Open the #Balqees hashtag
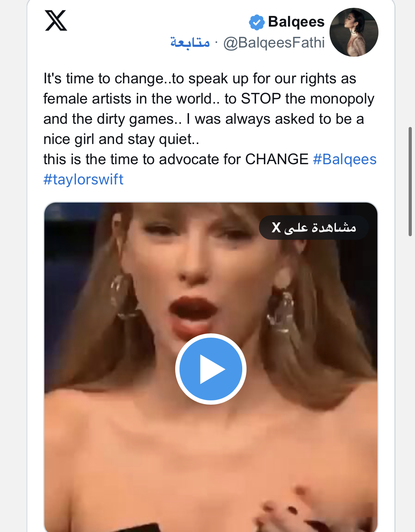 click(x=344, y=159)
